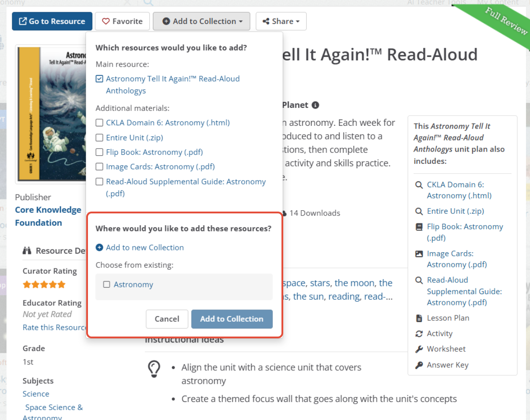The width and height of the screenshot is (530, 420).
Task: Click the 14 Downloads text
Action: point(315,213)
